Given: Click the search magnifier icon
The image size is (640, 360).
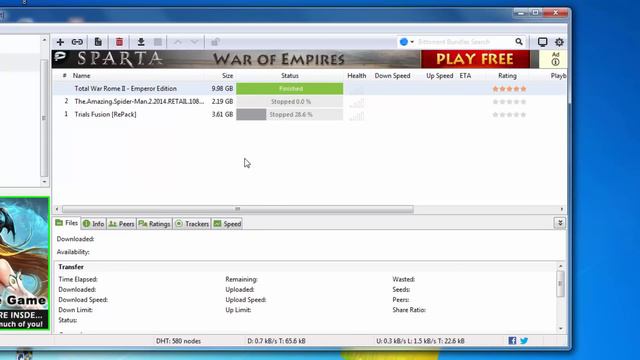Looking at the screenshot, I should [x=519, y=42].
